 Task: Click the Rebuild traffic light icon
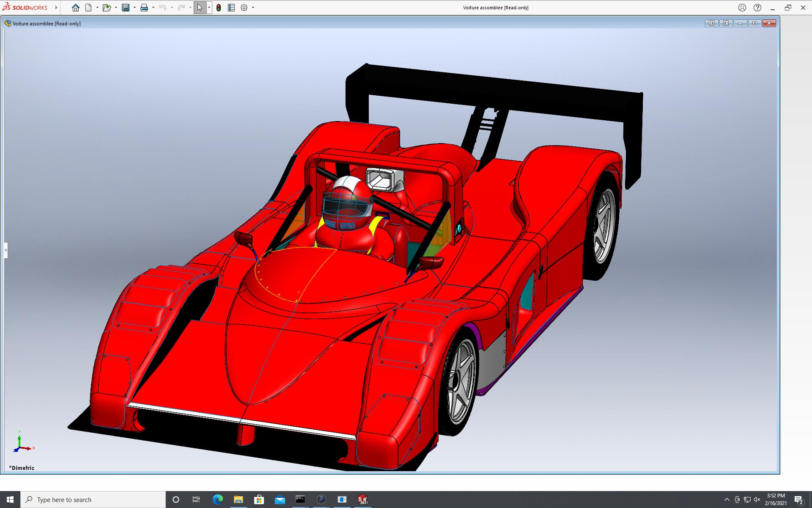(219, 8)
